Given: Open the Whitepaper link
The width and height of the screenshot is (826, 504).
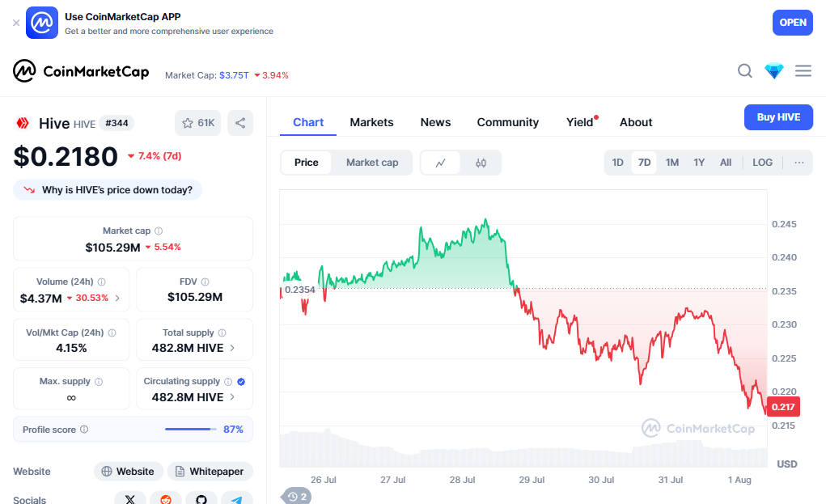Looking at the screenshot, I should [210, 472].
